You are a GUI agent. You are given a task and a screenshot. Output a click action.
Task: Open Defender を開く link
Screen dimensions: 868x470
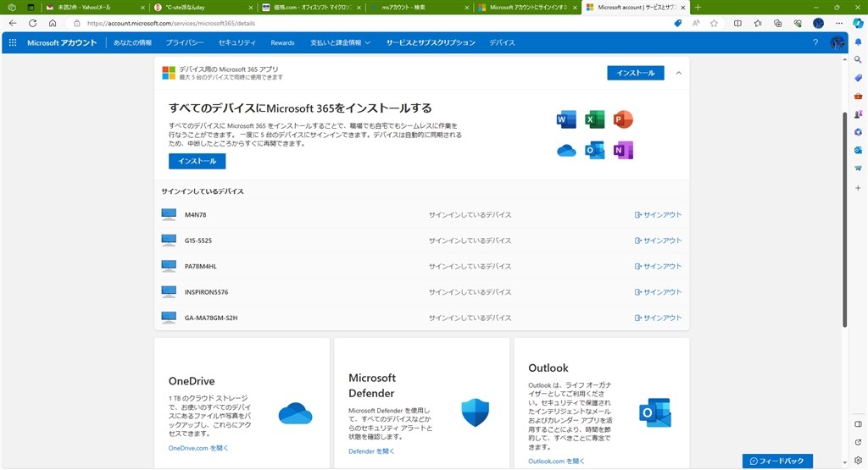point(371,451)
